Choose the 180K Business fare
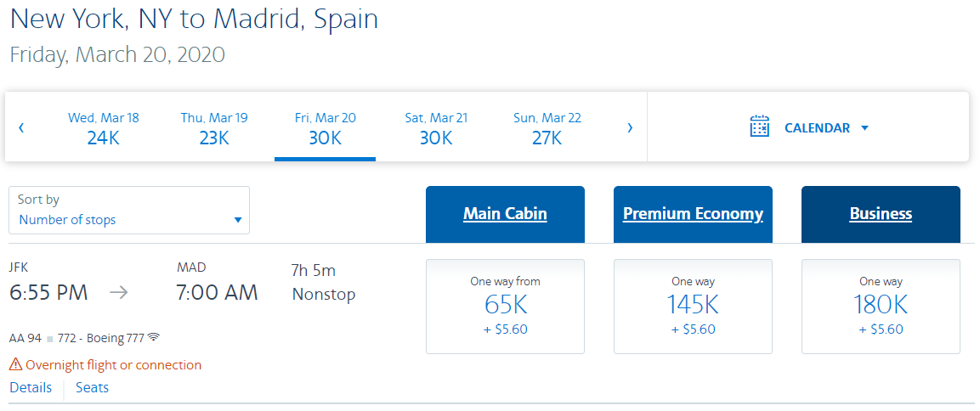 881,307
